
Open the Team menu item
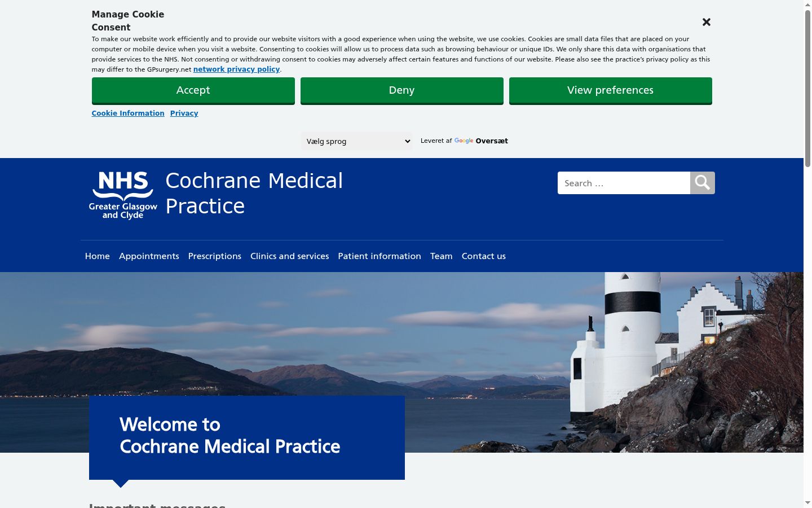(442, 256)
